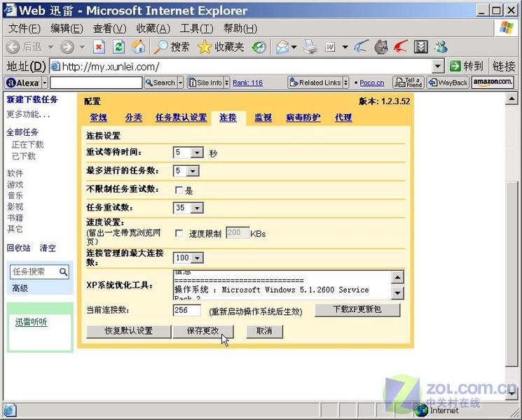Click the Alexa logo button
This screenshot has height=420, width=522.
[22, 83]
